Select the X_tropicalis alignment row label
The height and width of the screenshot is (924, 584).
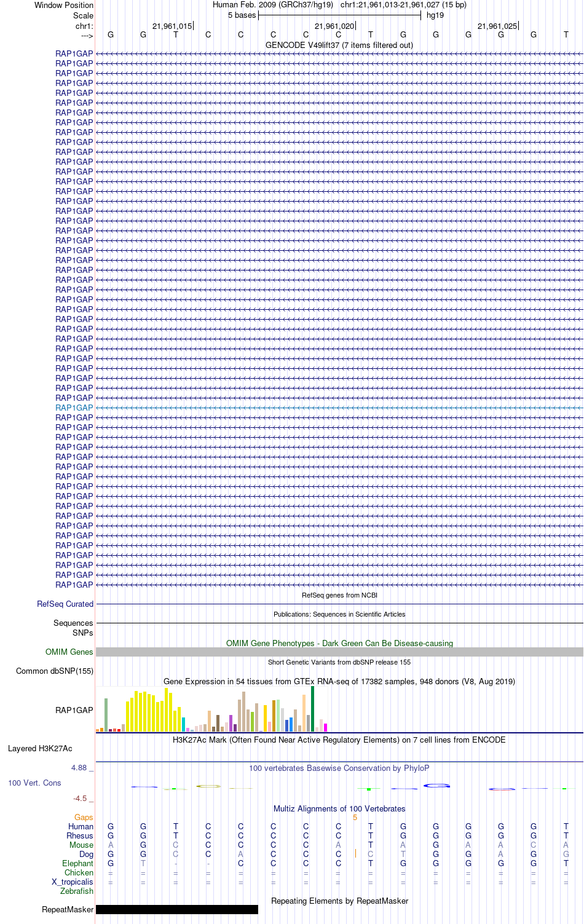73,882
